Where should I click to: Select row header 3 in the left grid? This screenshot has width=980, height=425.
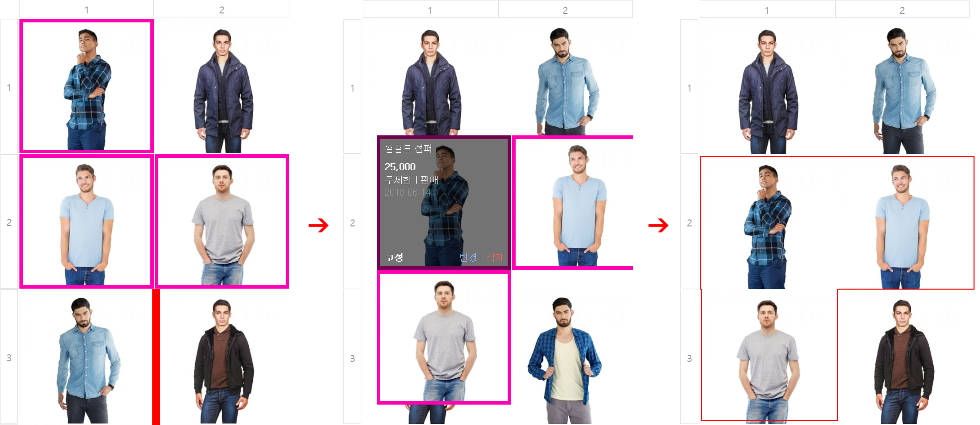coord(9,357)
